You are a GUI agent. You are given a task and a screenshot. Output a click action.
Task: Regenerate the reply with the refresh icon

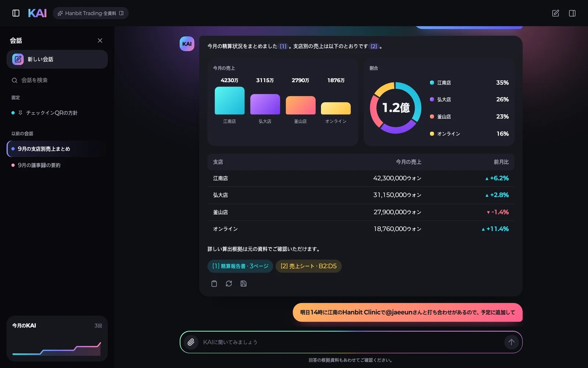[229, 284]
